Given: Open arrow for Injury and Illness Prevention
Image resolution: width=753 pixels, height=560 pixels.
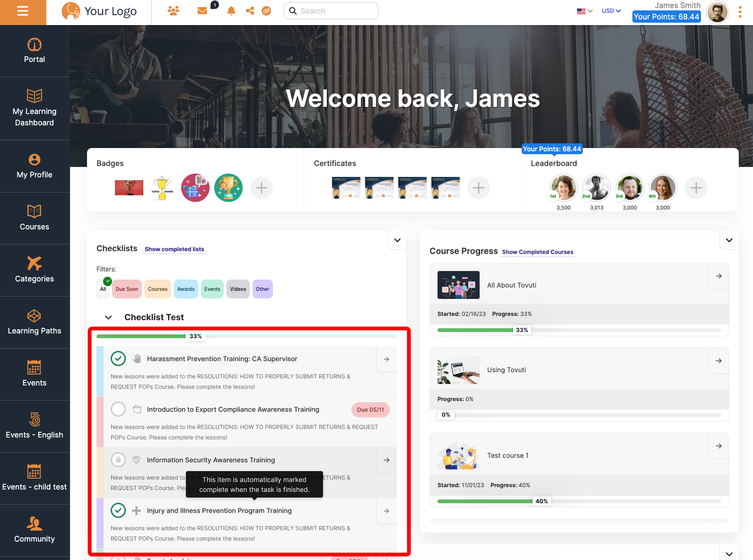Looking at the screenshot, I should click(x=386, y=511).
